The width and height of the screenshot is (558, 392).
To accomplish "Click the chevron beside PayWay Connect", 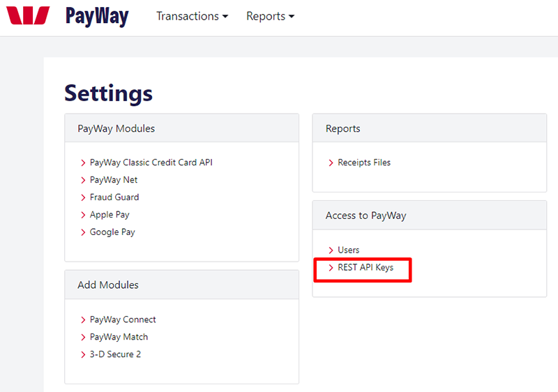I will click(x=83, y=320).
